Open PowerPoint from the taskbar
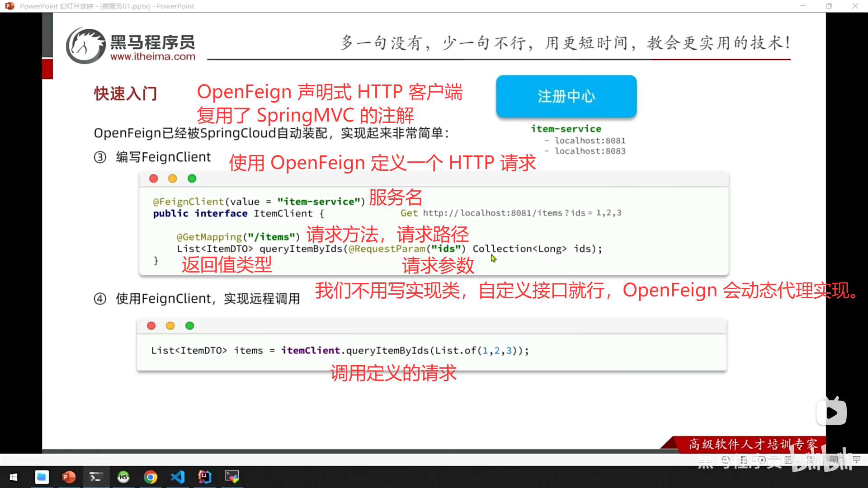 (69, 477)
